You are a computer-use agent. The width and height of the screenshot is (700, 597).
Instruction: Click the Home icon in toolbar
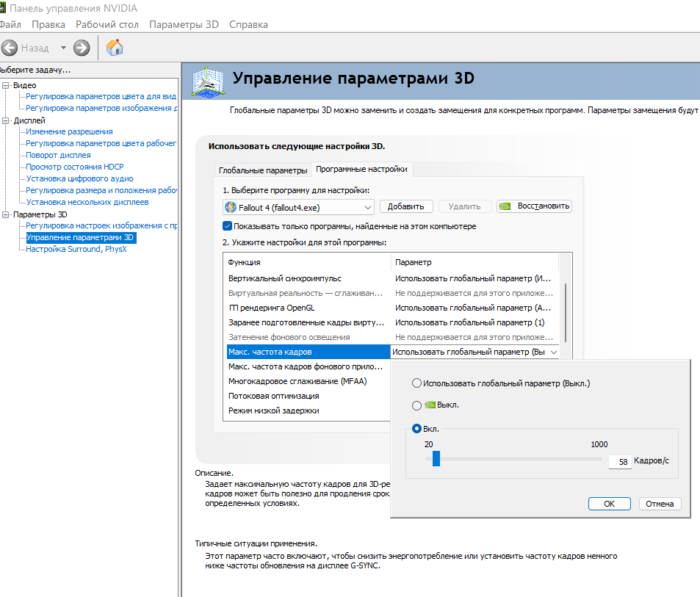click(x=115, y=48)
